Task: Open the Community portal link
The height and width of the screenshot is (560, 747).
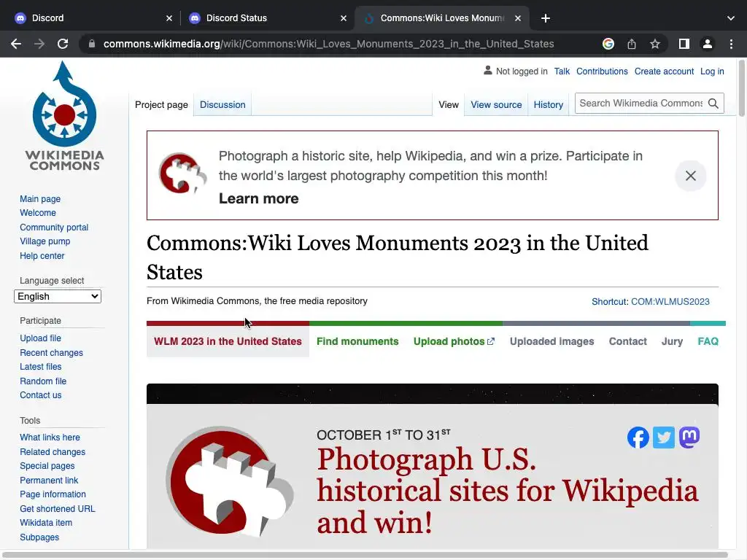Action: (54, 227)
